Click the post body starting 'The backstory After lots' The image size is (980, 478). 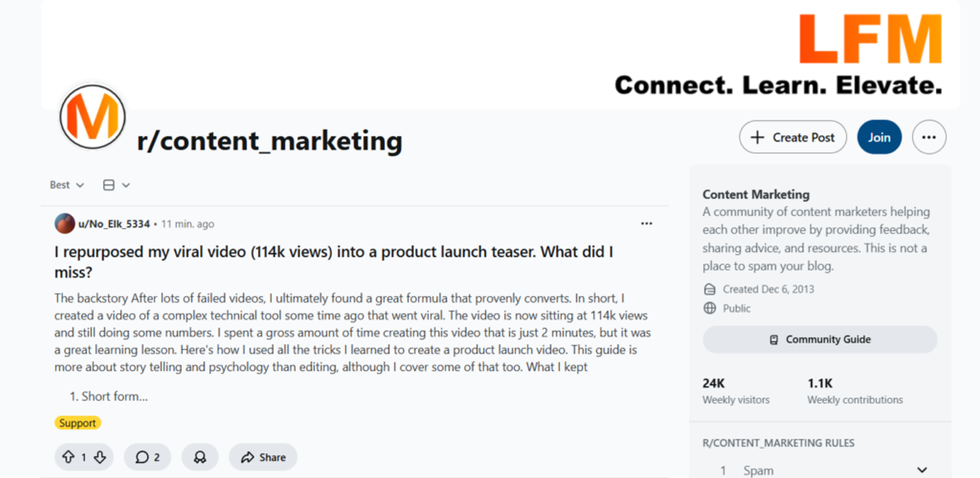pos(353,332)
